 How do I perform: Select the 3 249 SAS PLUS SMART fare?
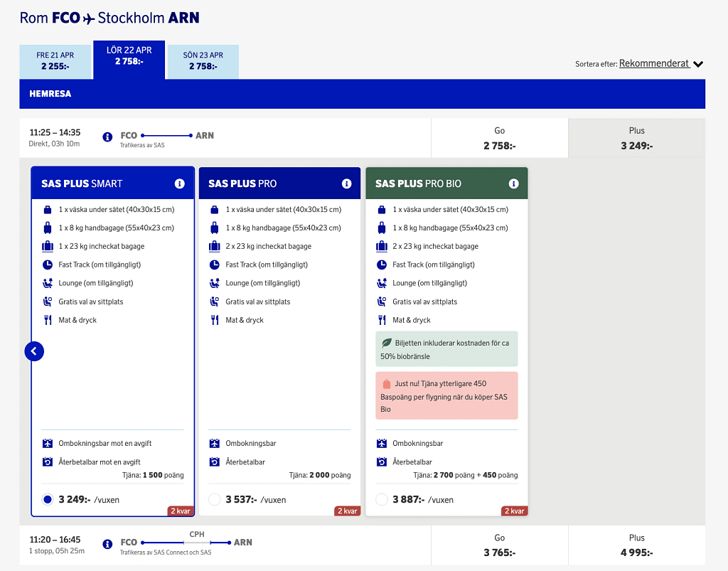[47, 499]
